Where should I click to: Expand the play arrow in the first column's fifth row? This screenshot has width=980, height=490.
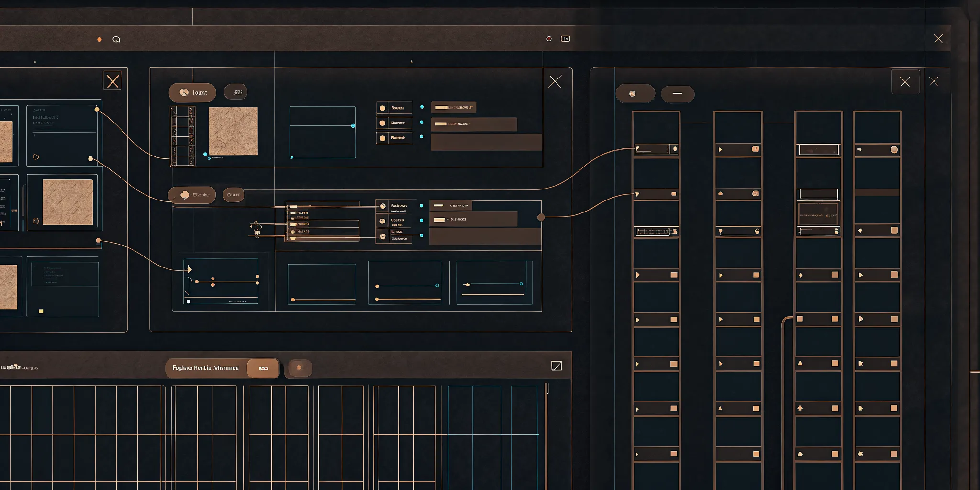[x=637, y=320]
